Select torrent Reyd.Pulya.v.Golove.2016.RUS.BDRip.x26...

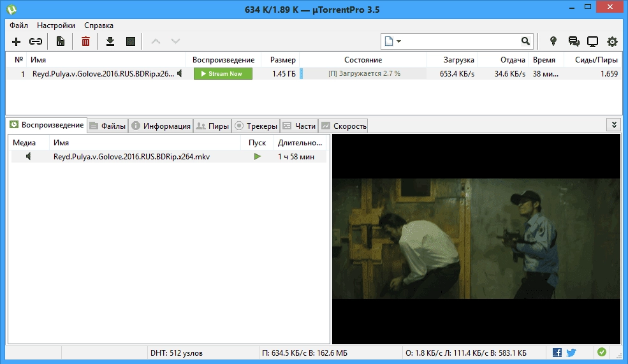click(x=103, y=74)
